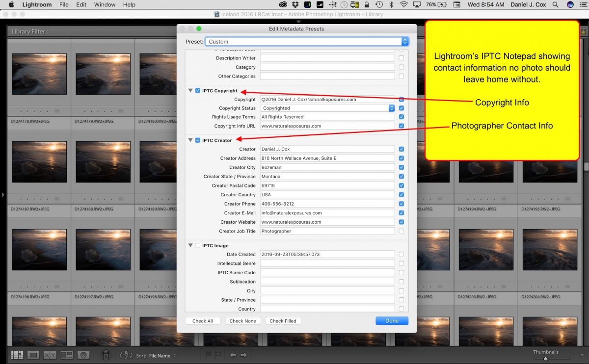The width and height of the screenshot is (589, 364).
Task: Uncheck the Creator Phone checkbox
Action: 402,204
